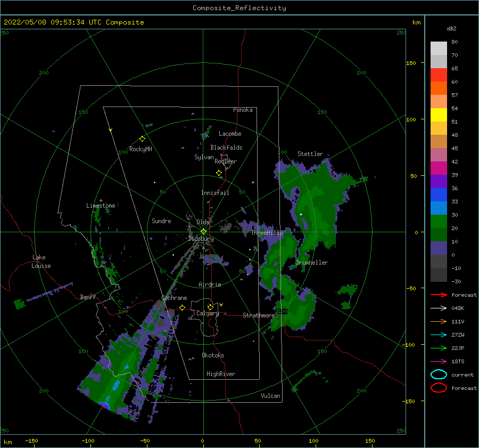Click the Airdrie label
The height and width of the screenshot is (448, 479).
(x=210, y=284)
